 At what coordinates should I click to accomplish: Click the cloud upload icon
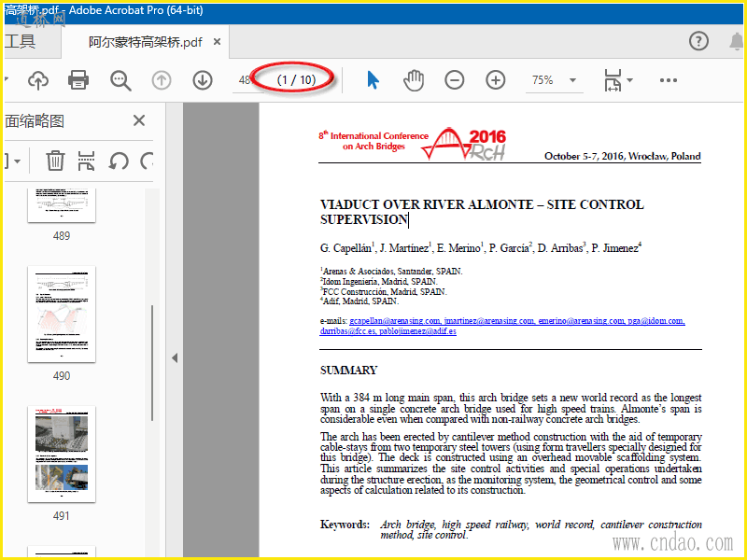(x=38, y=80)
